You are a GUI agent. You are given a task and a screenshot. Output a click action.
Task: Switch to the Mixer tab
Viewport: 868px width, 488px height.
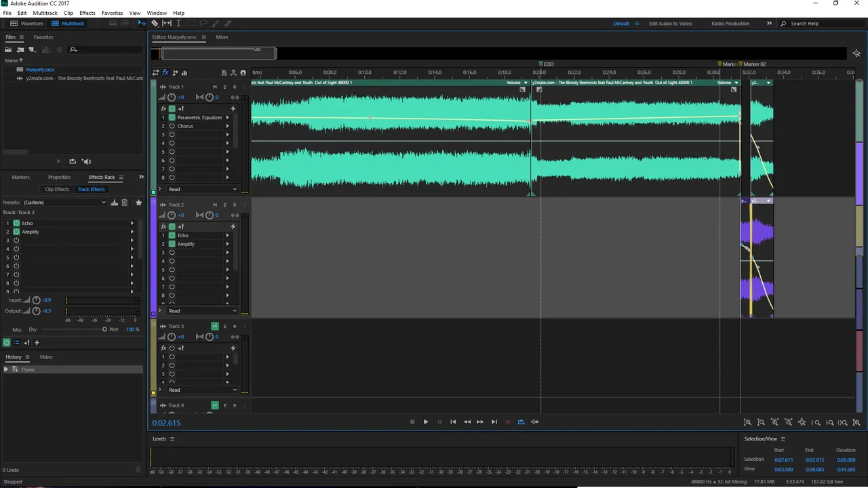click(x=222, y=37)
